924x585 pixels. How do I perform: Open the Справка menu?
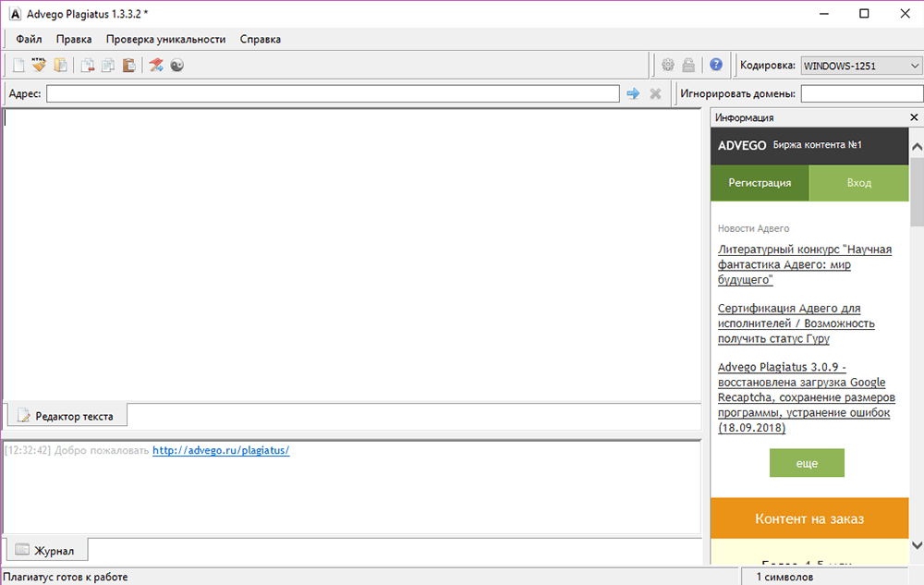[260, 39]
